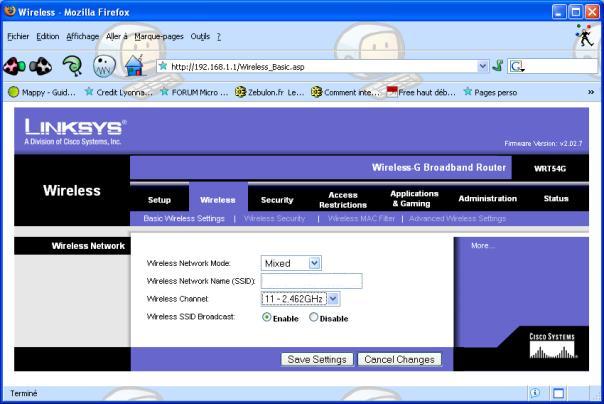Screen dimensions: 604x404
Task: Open the Marque-pages menu
Action: [x=159, y=36]
